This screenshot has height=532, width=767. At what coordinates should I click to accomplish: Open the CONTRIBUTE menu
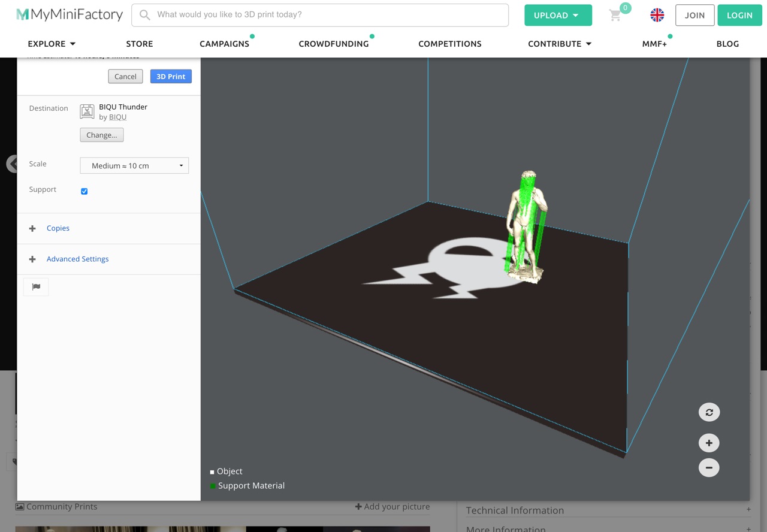click(560, 44)
